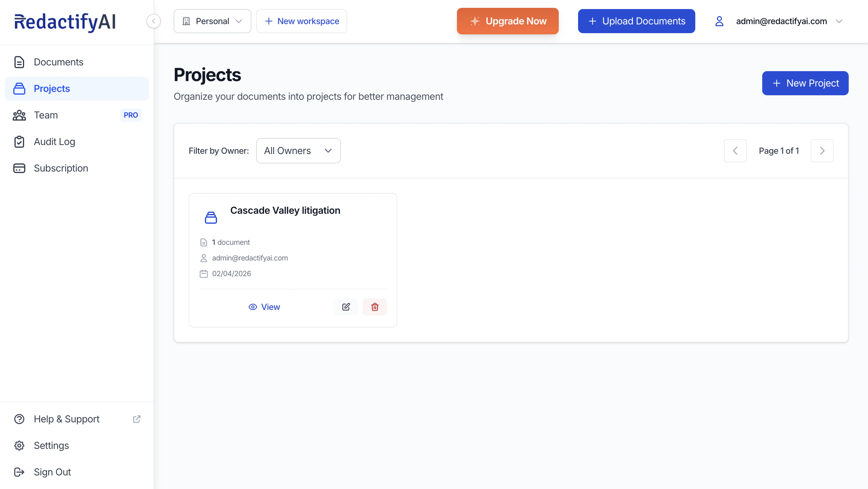The height and width of the screenshot is (489, 868).
Task: Go to next projects page
Action: [x=822, y=151]
